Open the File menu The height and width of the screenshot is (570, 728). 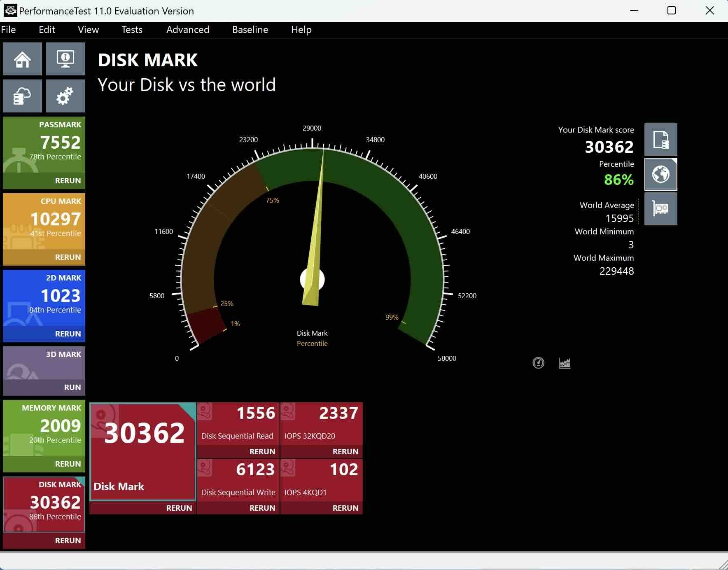tap(9, 30)
